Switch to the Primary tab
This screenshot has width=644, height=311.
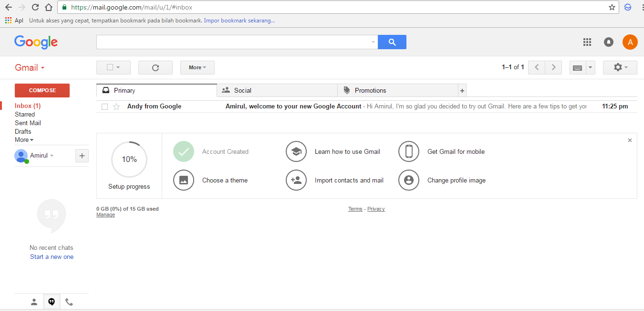tap(156, 90)
